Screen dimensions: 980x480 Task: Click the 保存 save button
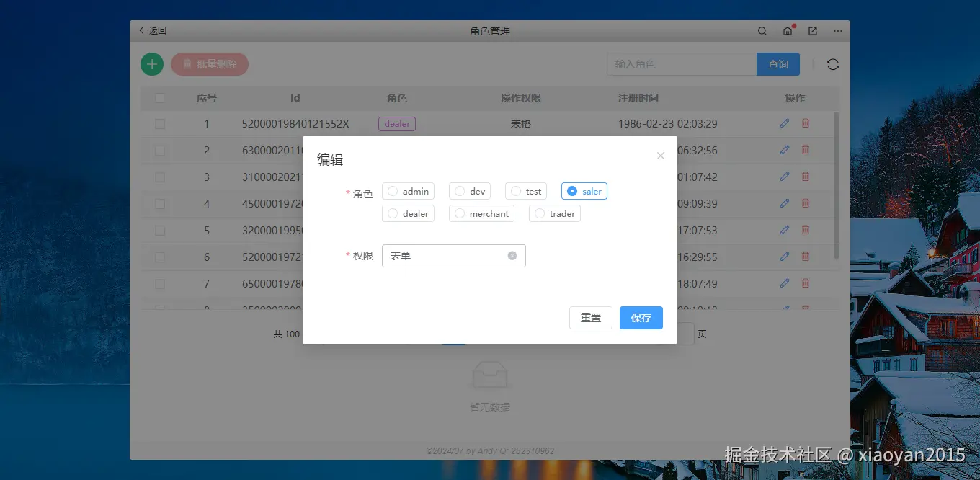641,318
